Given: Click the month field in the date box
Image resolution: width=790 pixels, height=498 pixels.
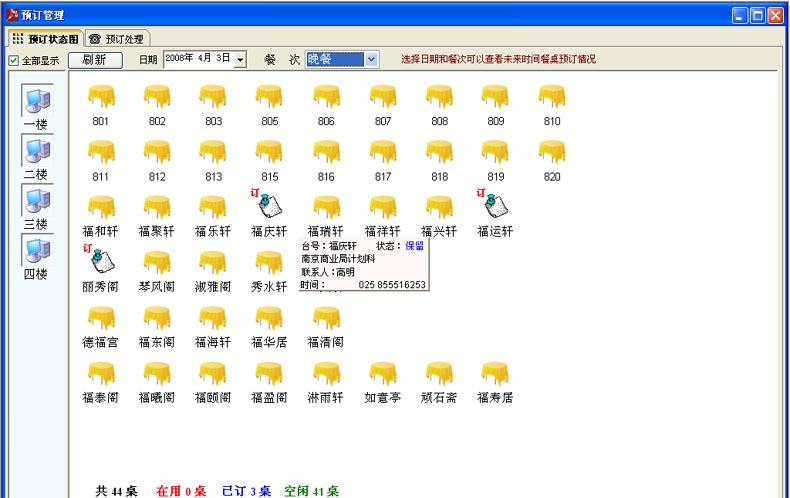Looking at the screenshot, I should click(208, 60).
